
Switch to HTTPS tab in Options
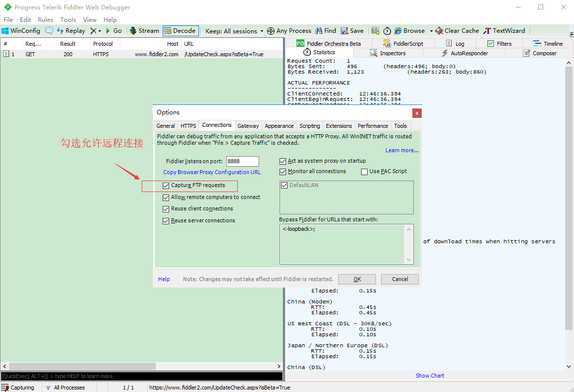pos(188,126)
